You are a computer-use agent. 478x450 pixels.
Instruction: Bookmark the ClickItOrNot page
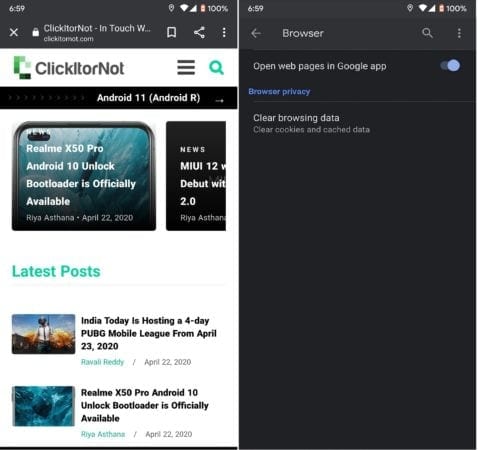pyautogui.click(x=171, y=32)
